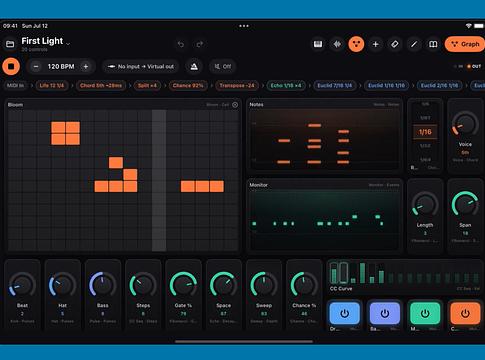Viewport: 485px width, 360px height.
Task: Increase tempo with plus button
Action: coord(86,67)
